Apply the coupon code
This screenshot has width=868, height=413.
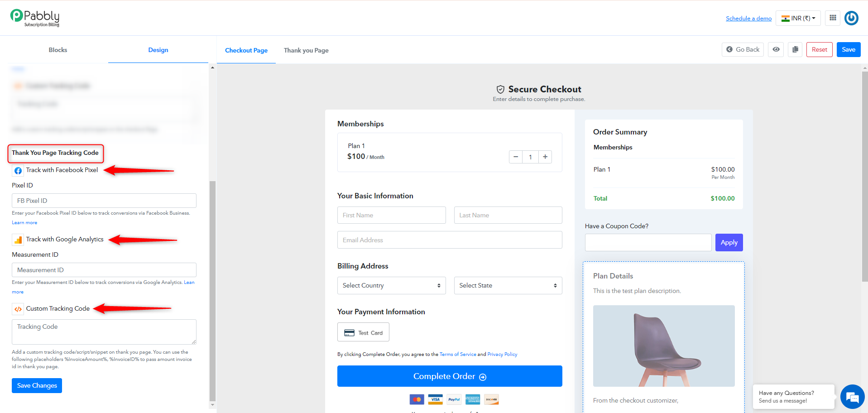[x=729, y=242]
